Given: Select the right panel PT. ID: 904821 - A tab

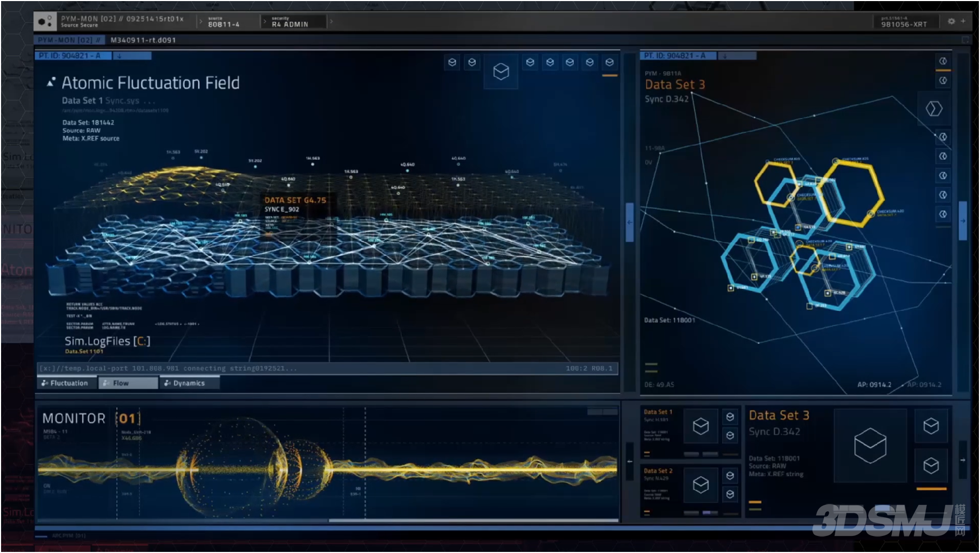Looking at the screenshot, I should point(679,56).
